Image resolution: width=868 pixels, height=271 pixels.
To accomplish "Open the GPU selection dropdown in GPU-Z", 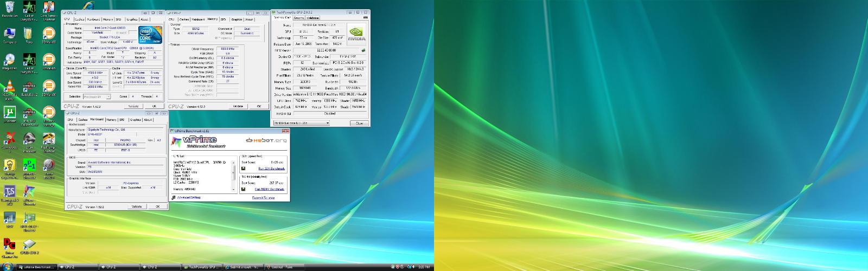I will [302, 123].
